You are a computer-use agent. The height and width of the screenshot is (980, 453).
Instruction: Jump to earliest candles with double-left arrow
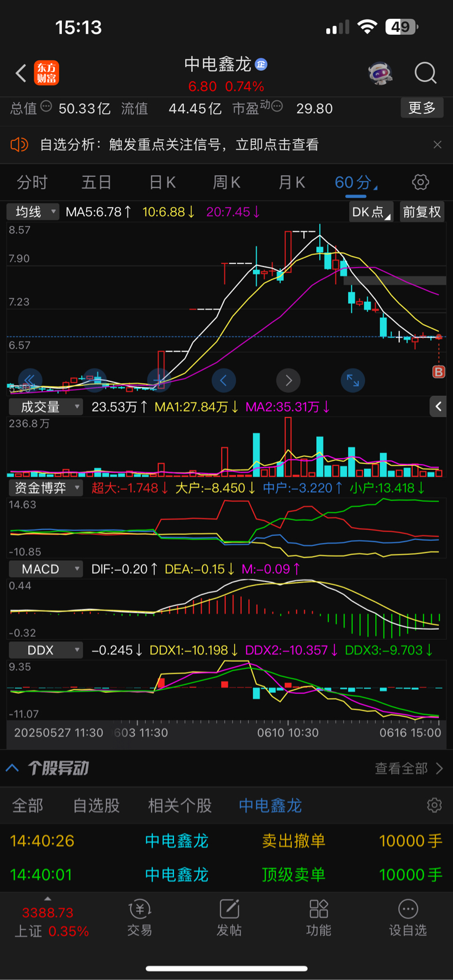click(29, 380)
